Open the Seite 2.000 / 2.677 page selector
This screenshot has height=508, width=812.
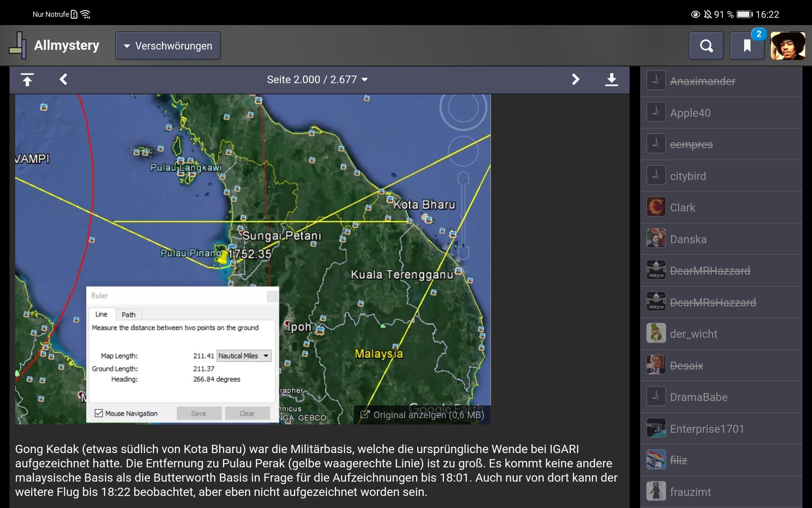point(317,80)
